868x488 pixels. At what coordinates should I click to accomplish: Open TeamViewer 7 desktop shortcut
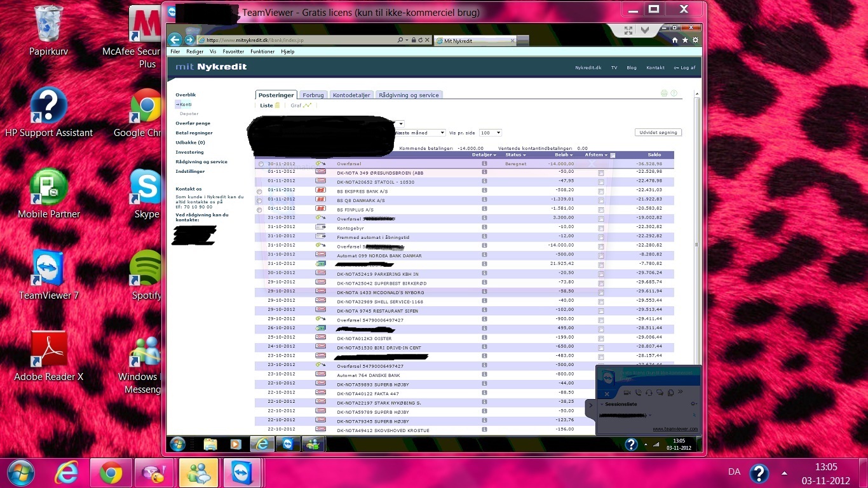[49, 274]
